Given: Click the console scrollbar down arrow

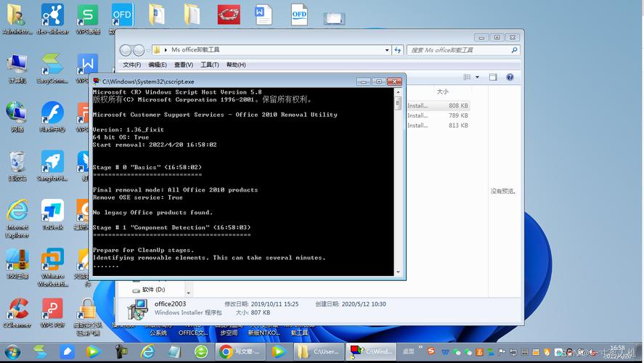Looking at the screenshot, I should [x=398, y=272].
